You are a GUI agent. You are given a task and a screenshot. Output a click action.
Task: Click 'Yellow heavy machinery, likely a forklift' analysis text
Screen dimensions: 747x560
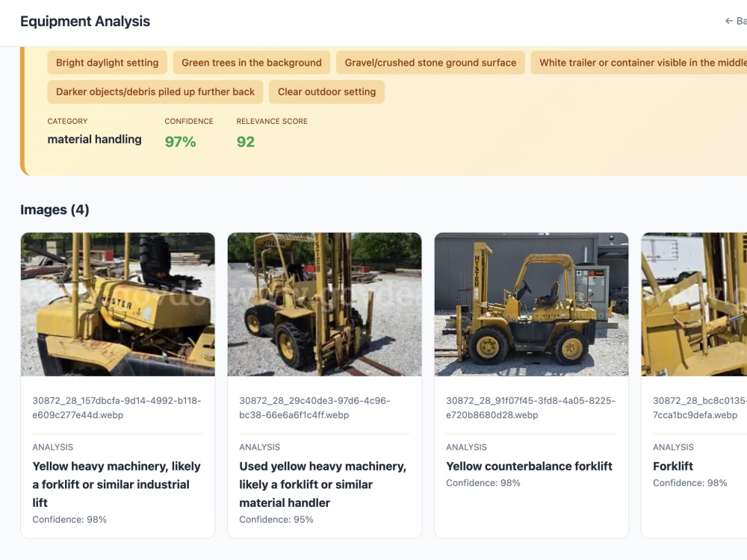117,485
